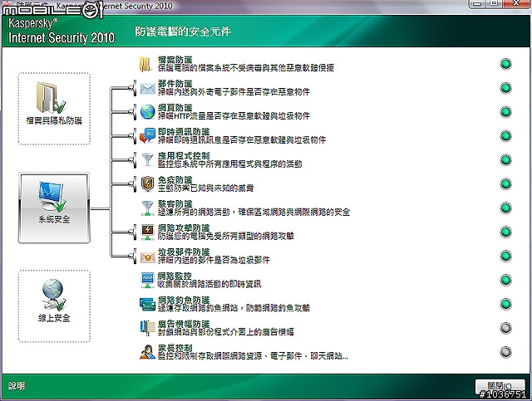532x401 pixels.
Task: Click description 防護您的電腦免受所有類型的網路攻擊
Action: pos(225,236)
